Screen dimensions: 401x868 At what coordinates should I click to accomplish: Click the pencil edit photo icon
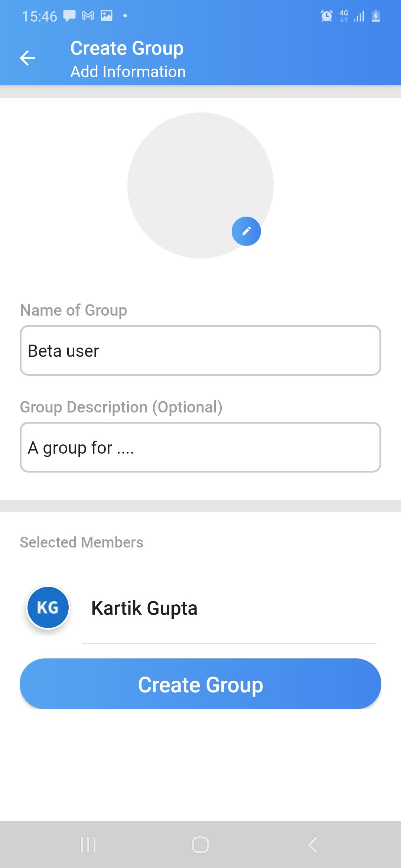click(246, 231)
